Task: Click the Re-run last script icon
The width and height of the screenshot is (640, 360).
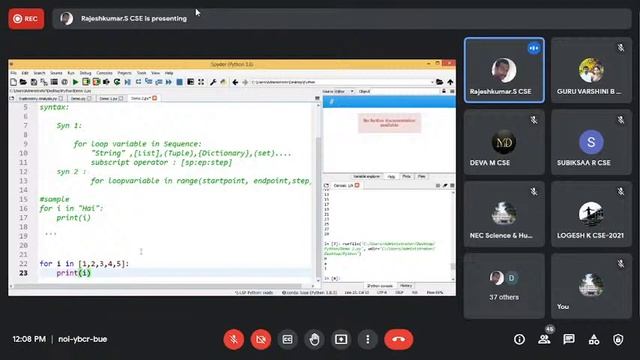Action: click(117, 82)
